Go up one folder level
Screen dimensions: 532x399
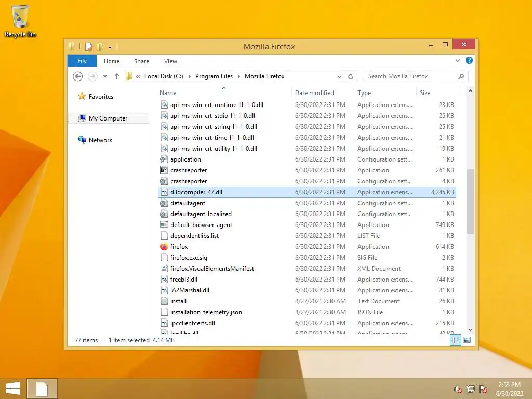pyautogui.click(x=117, y=76)
